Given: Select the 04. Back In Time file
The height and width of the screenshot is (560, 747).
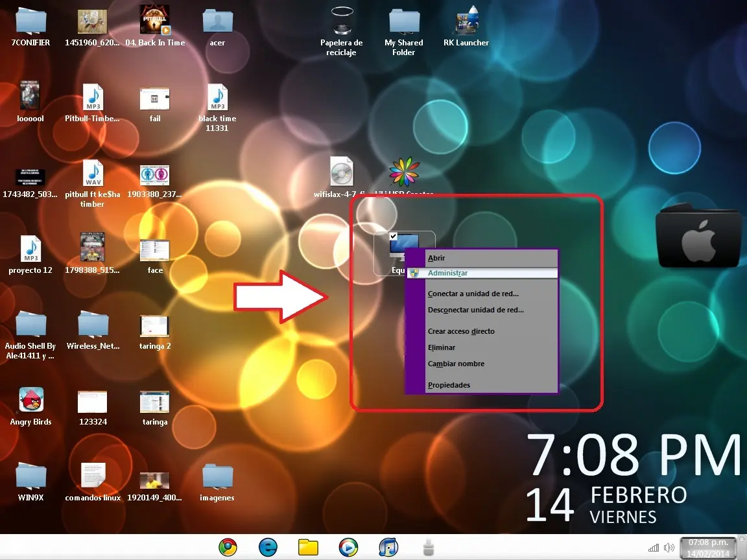Looking at the screenshot, I should [155, 21].
